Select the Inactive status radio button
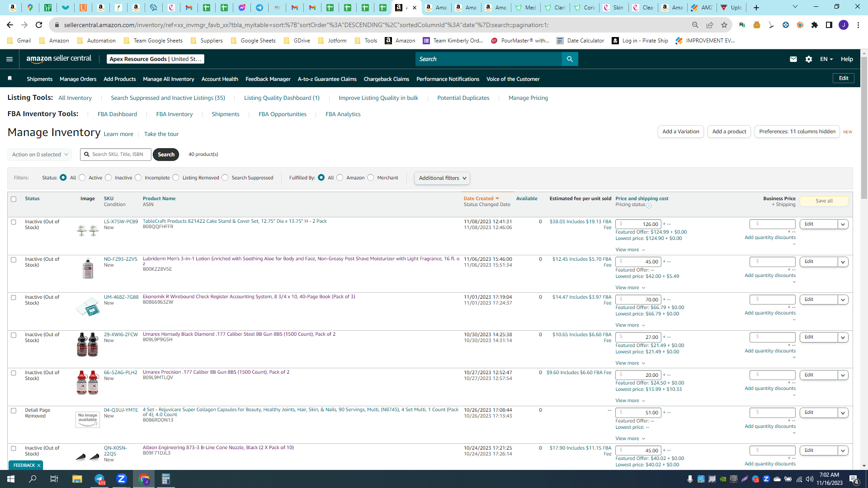The image size is (868, 488). click(x=108, y=178)
